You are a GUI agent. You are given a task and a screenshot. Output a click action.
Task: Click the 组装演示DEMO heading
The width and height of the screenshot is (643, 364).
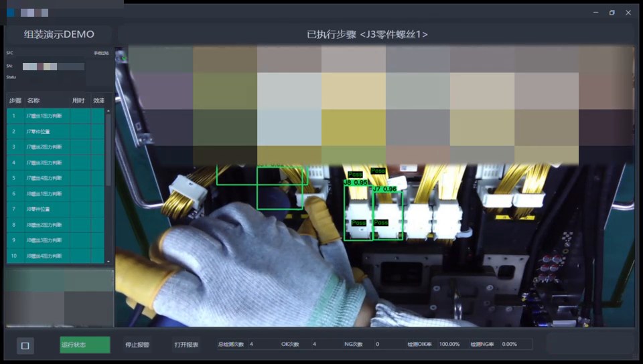pos(59,34)
